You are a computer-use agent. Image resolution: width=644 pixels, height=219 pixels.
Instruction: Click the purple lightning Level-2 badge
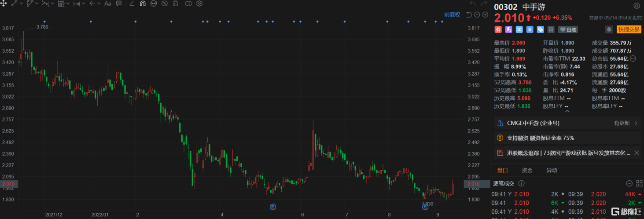coord(508,29)
